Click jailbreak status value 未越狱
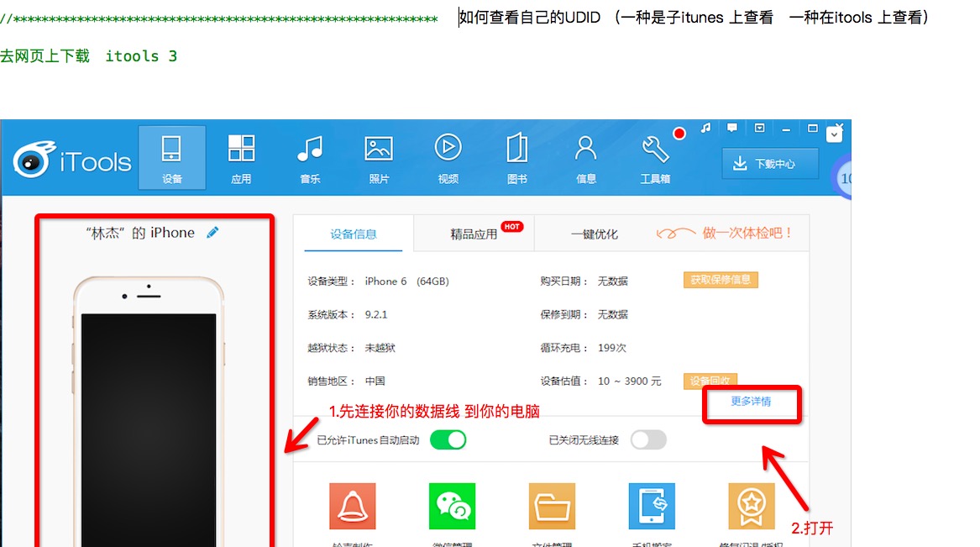This screenshot has height=547, width=980. (x=380, y=348)
